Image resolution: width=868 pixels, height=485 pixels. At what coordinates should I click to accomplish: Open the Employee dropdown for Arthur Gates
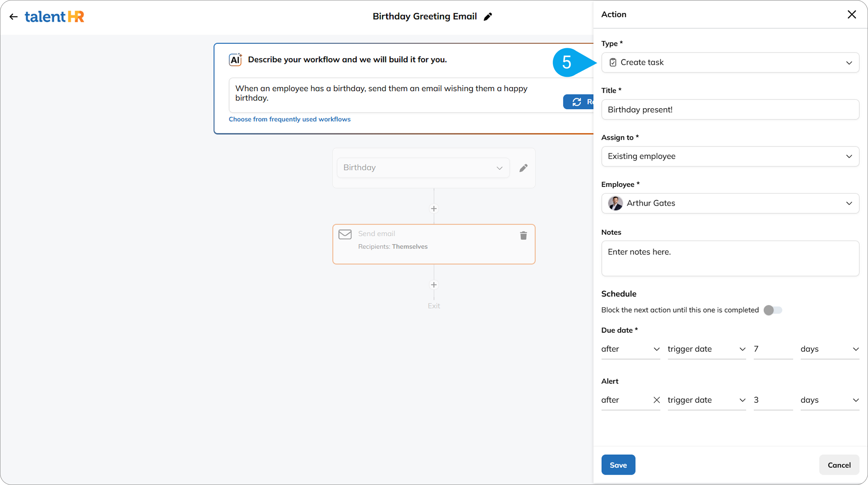[x=730, y=203]
